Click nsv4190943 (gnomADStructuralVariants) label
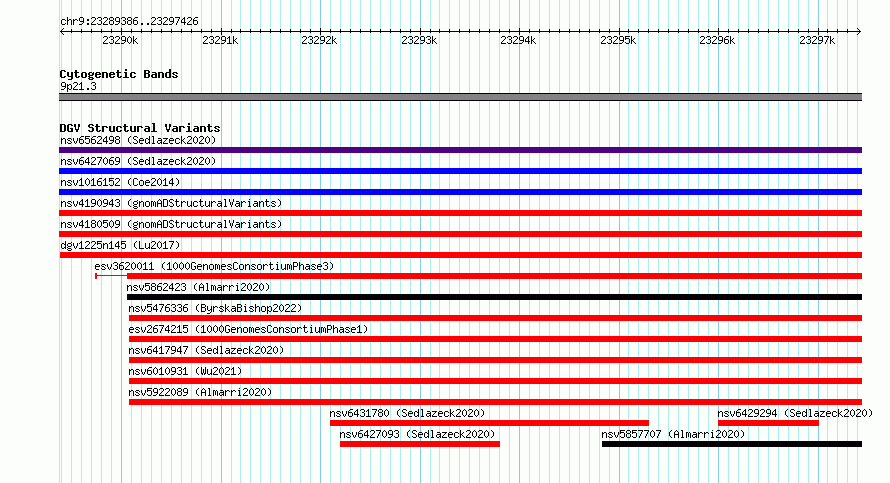This screenshot has width=890, height=483. (171, 203)
